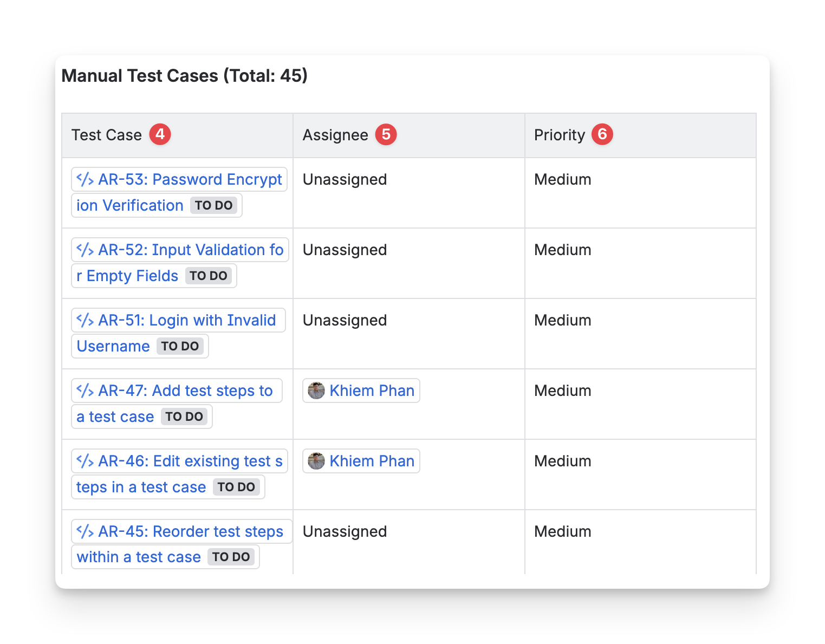This screenshot has width=825, height=644.
Task: Click the code icon beside AR-47
Action: tap(85, 391)
